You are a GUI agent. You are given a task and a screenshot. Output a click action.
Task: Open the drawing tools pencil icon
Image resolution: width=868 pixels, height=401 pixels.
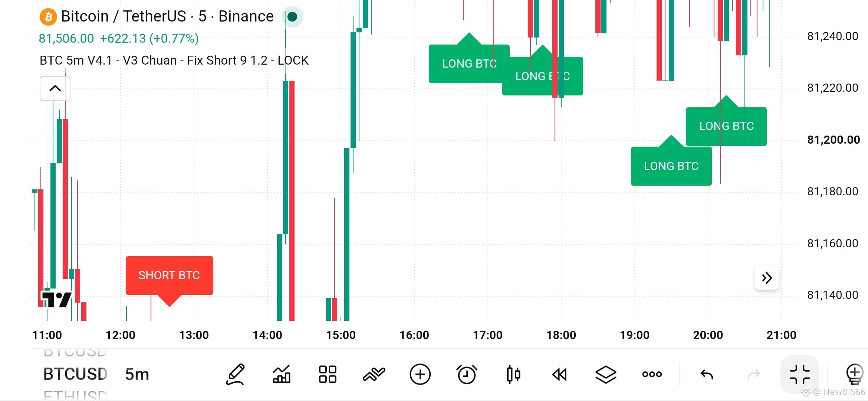235,374
